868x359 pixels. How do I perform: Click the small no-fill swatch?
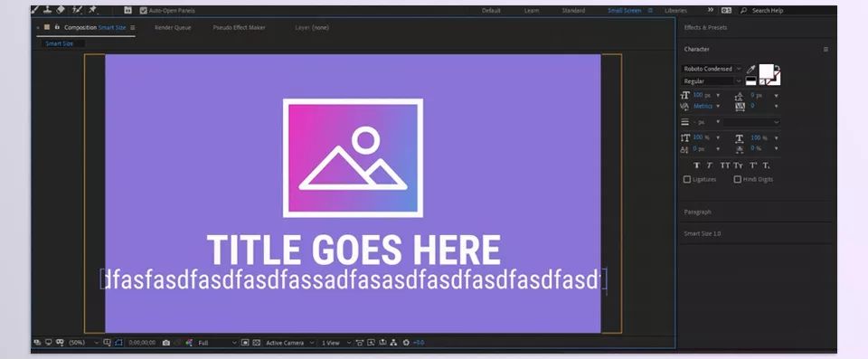762,81
